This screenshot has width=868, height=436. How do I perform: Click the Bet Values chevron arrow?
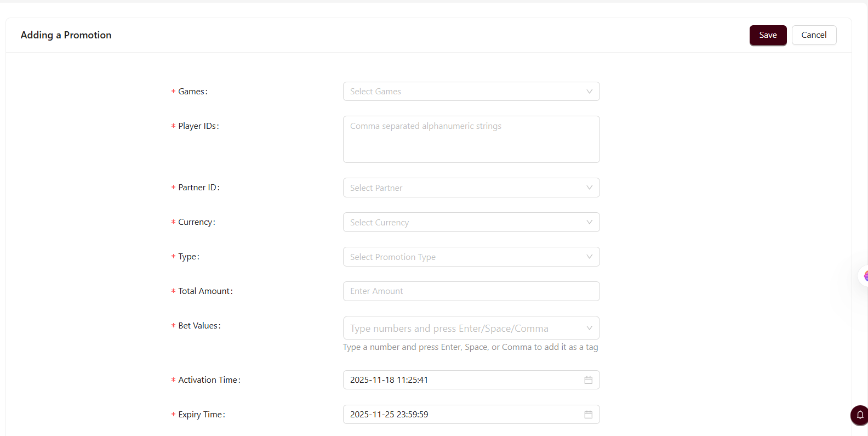tap(589, 328)
